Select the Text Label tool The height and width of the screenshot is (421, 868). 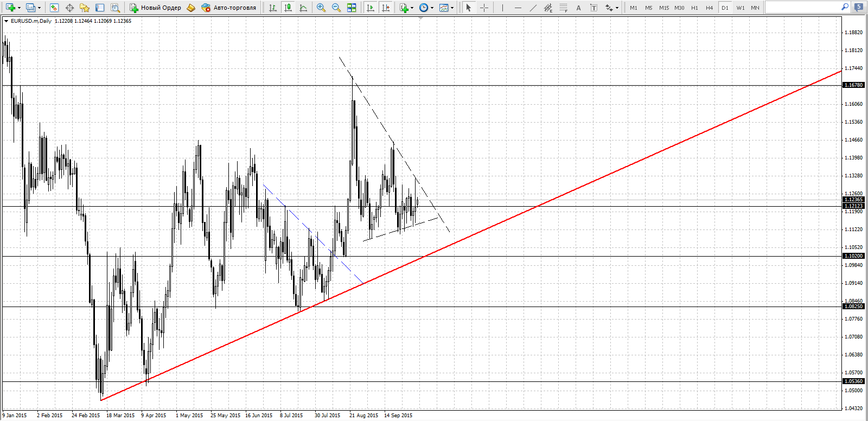point(593,8)
